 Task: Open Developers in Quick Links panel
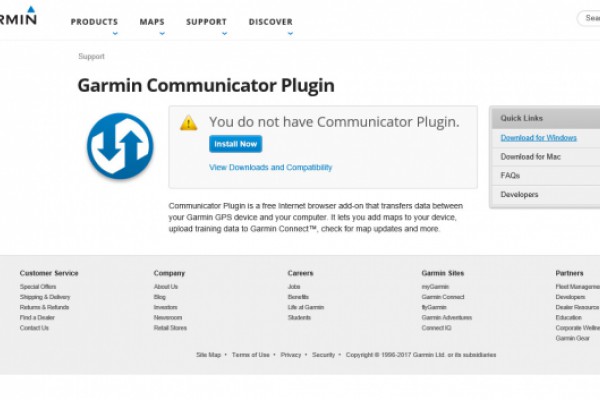coord(519,194)
